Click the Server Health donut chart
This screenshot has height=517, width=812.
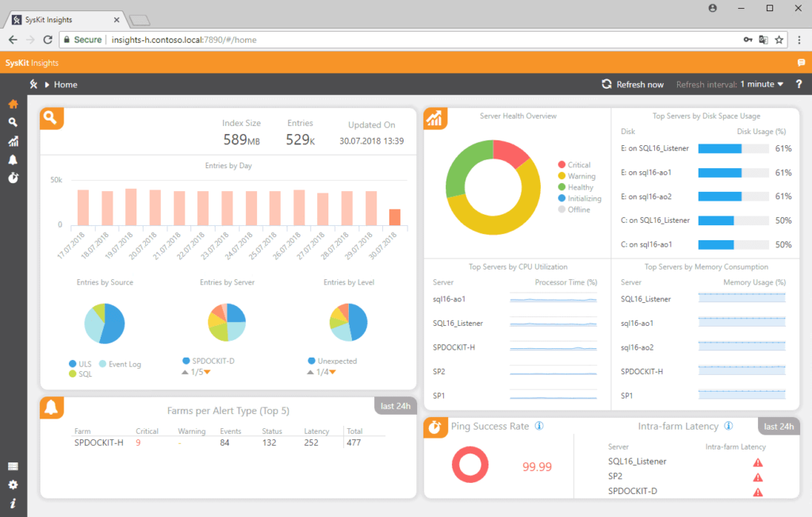coord(493,187)
